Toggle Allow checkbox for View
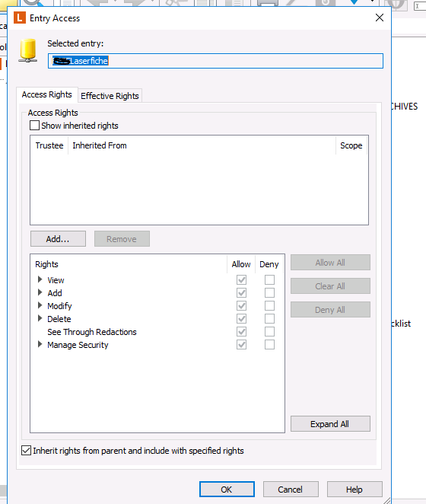Image resolution: width=426 pixels, height=504 pixels. coord(241,280)
